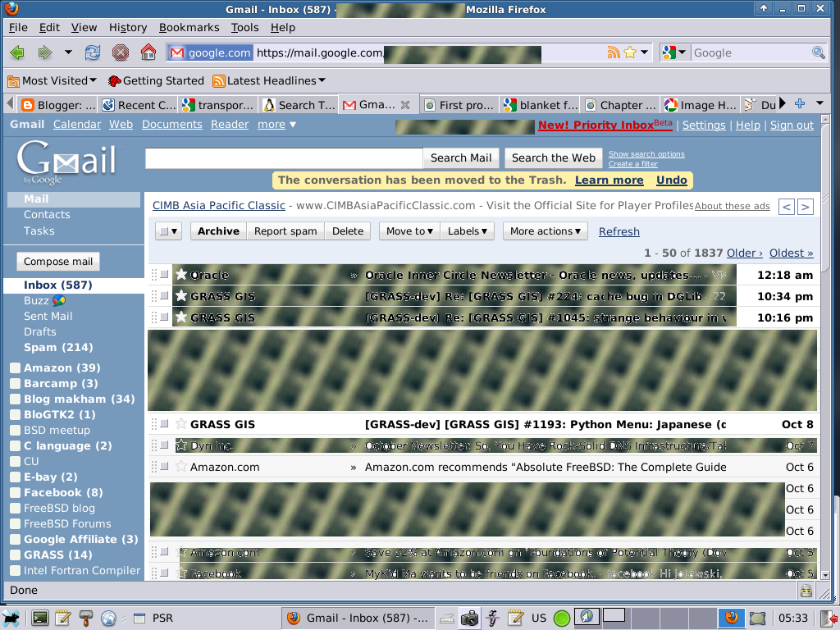Star the Amazon.com recommends message
The width and height of the screenshot is (840, 630).
181,467
